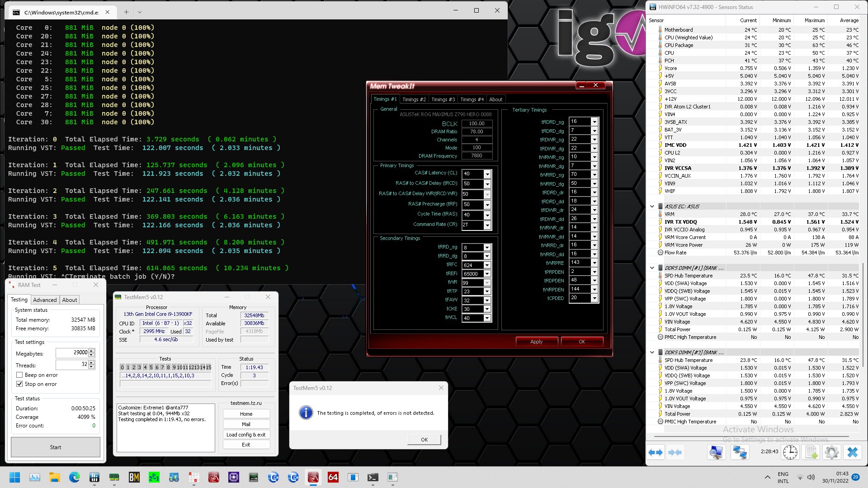Click HWiNFO network remote monitors icon

tap(740, 452)
